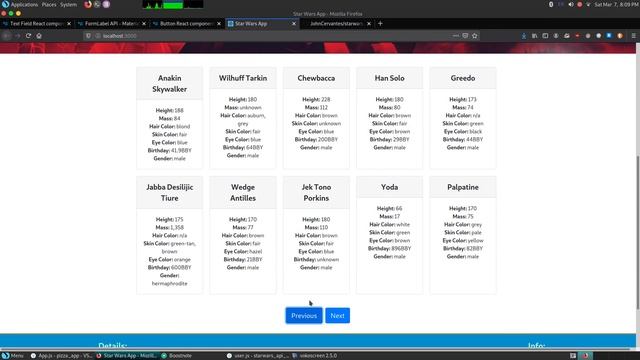Click the Bluetooth tray icon
This screenshot has width=640, height=360.
click(x=551, y=4)
